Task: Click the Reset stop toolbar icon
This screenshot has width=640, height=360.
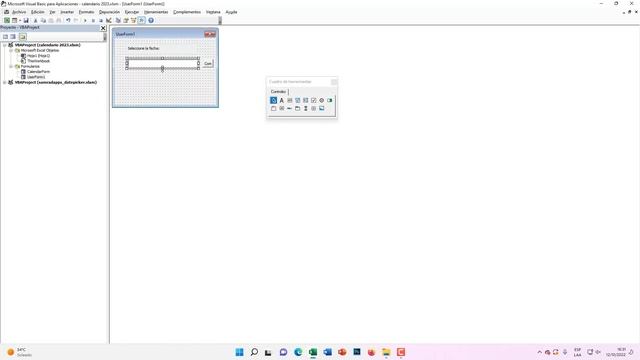Action: [x=101, y=20]
